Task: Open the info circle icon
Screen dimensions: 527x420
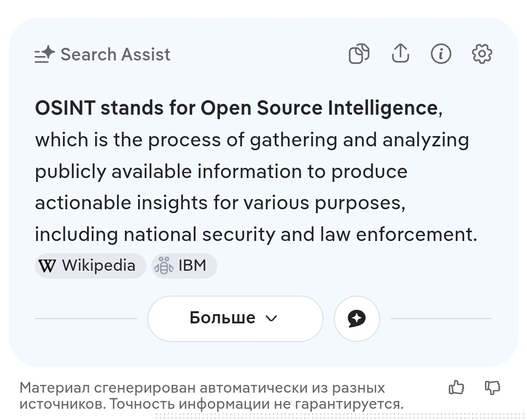Action: coord(441,54)
